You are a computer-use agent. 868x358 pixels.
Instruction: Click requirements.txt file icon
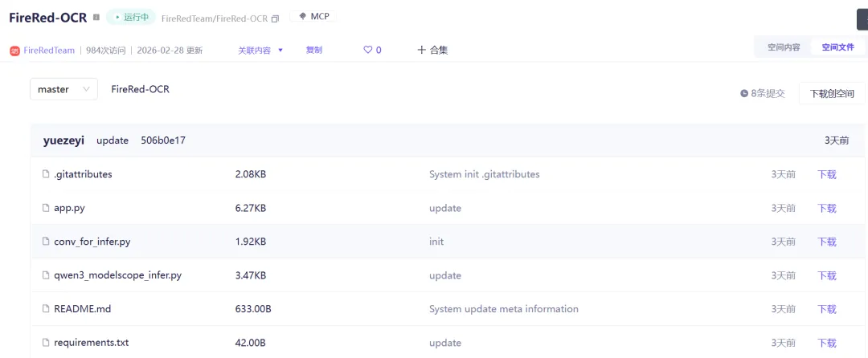pyautogui.click(x=47, y=343)
